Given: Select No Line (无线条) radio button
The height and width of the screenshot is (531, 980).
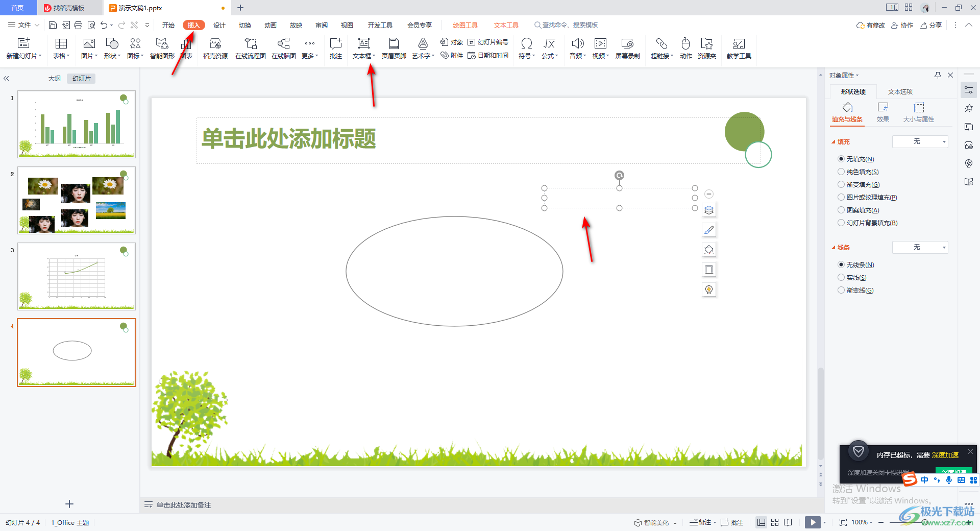Looking at the screenshot, I should click(x=841, y=265).
